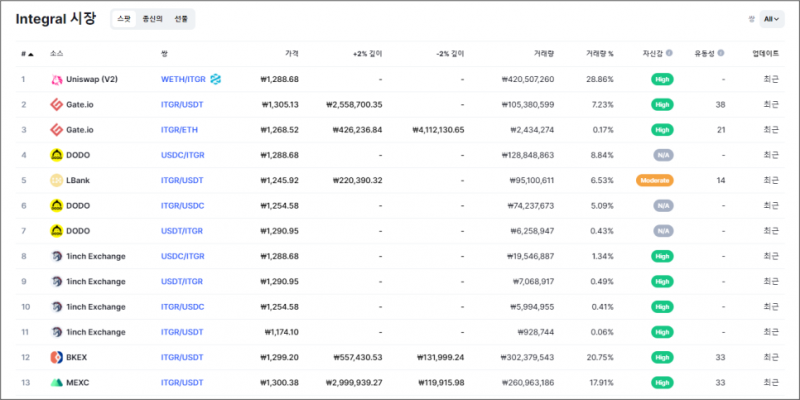The width and height of the screenshot is (800, 400).
Task: Switch to the 선물 tab
Action: pos(180,18)
